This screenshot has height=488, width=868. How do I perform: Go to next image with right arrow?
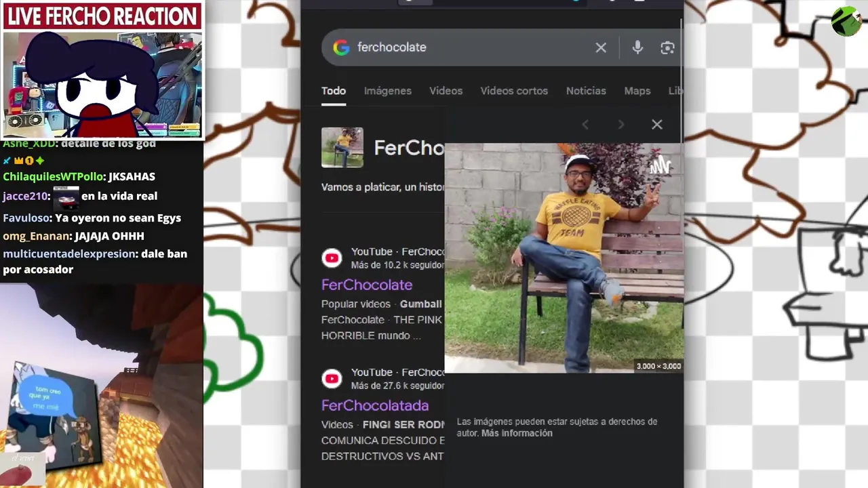click(621, 124)
